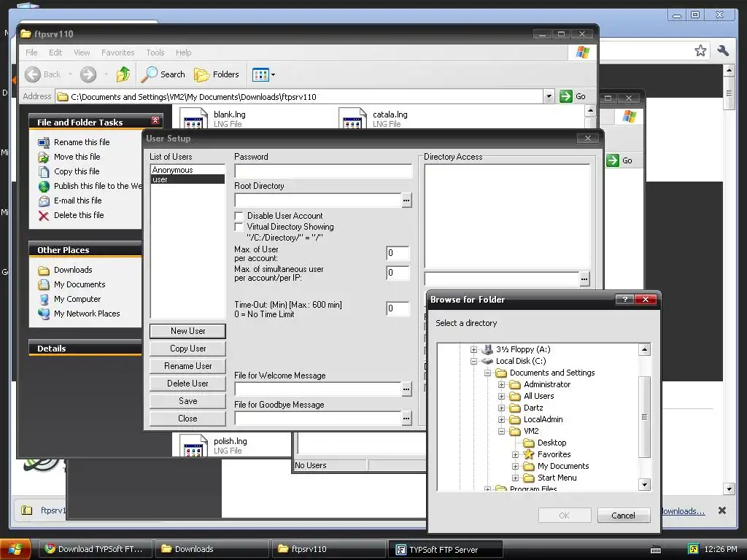Collapse the VM2 folder node

click(x=501, y=432)
